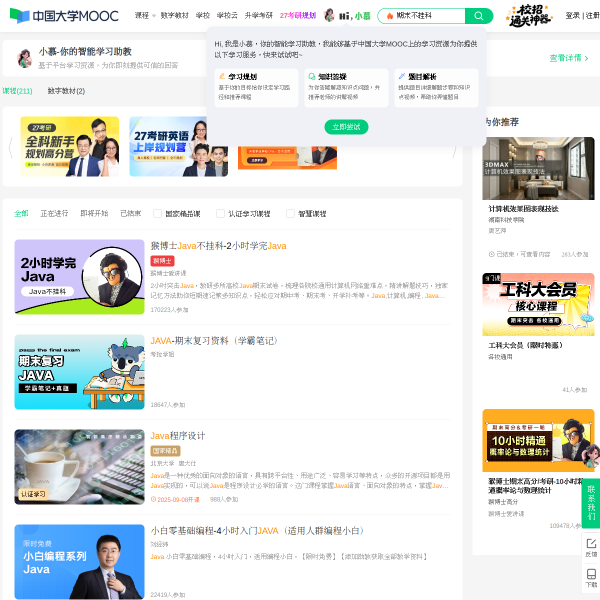600x600 pixels.
Task: Click the 反馈 feedback icon
Action: pyautogui.click(x=591, y=546)
